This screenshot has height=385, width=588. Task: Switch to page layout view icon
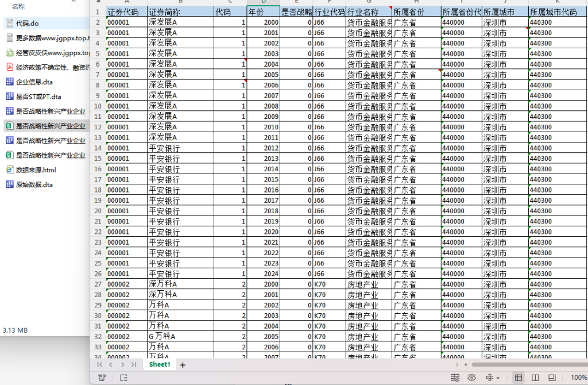(x=536, y=378)
